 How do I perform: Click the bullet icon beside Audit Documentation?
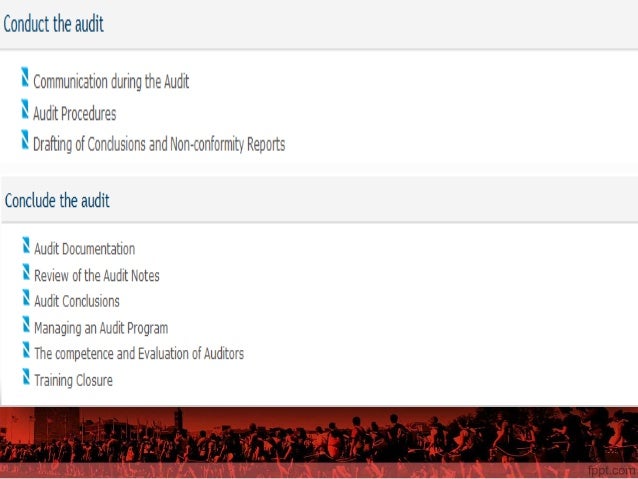point(25,245)
